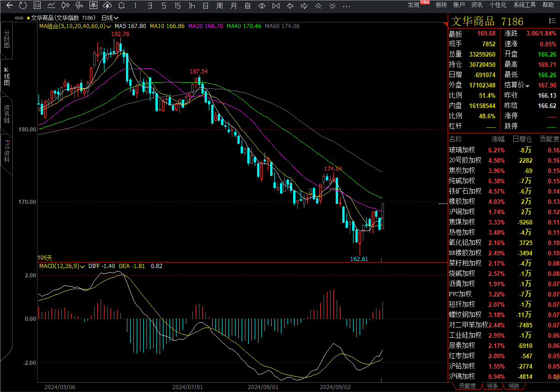Click the yellow down chevron at list bottom
560x392 pixels.
(x=556, y=377)
